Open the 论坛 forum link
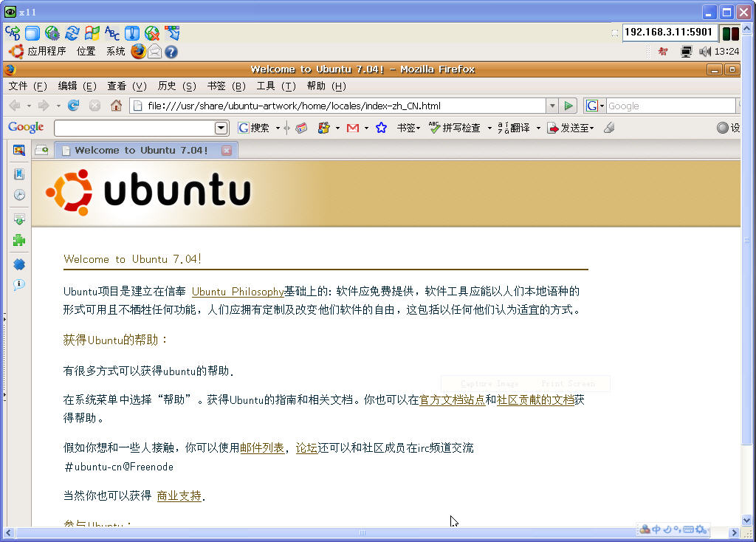Viewport: 756px width, 542px height. coord(306,448)
